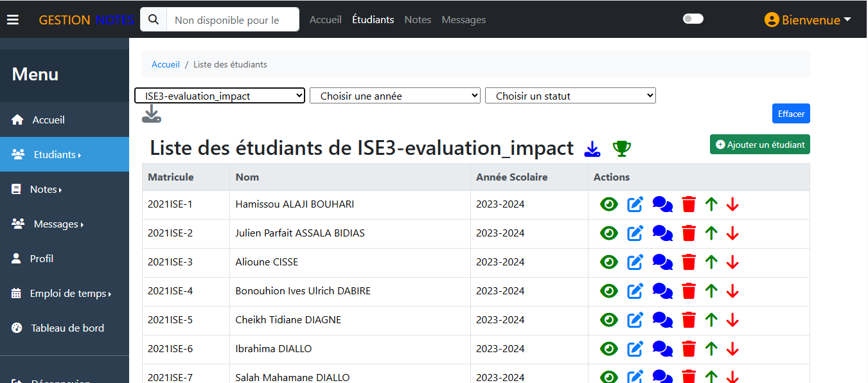Toggle the switch in the top bar

tap(693, 19)
